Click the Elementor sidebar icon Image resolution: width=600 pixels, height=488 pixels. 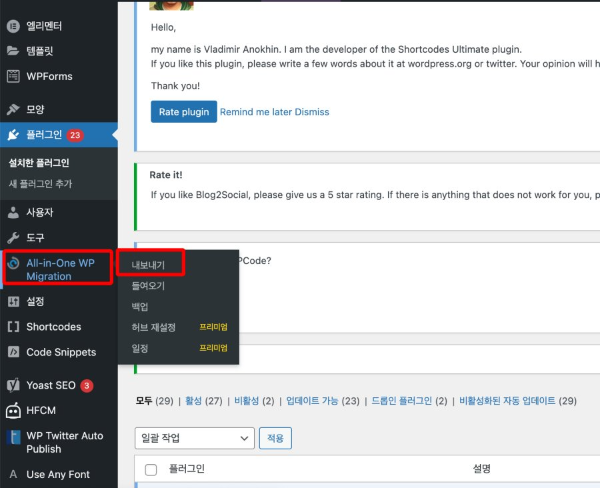coord(13,26)
